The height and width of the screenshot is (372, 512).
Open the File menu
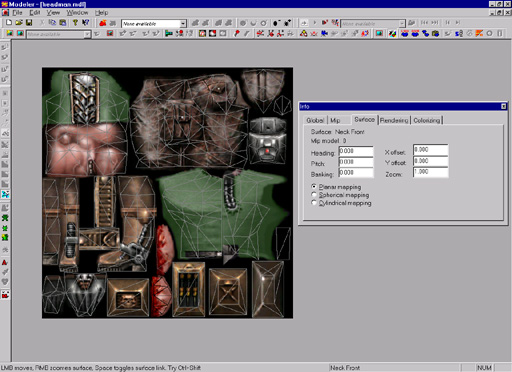click(x=17, y=13)
